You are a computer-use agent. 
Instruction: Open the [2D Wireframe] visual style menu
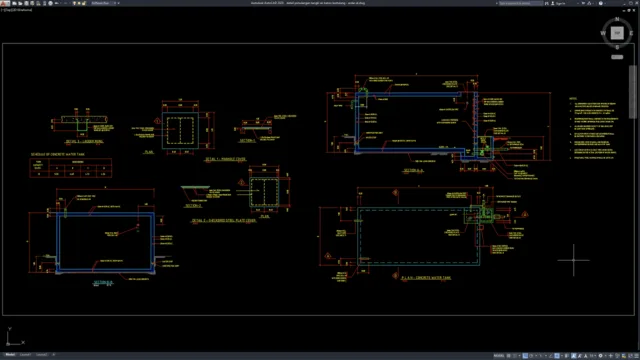point(22,10)
